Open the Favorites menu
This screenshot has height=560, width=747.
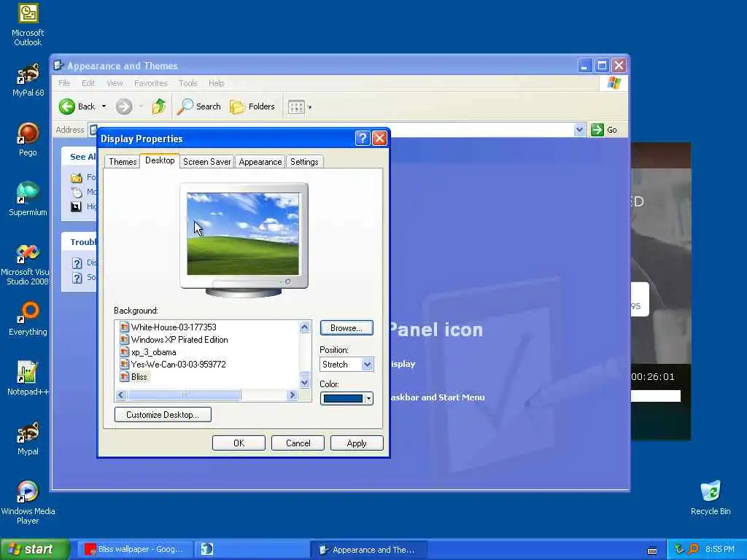[150, 83]
